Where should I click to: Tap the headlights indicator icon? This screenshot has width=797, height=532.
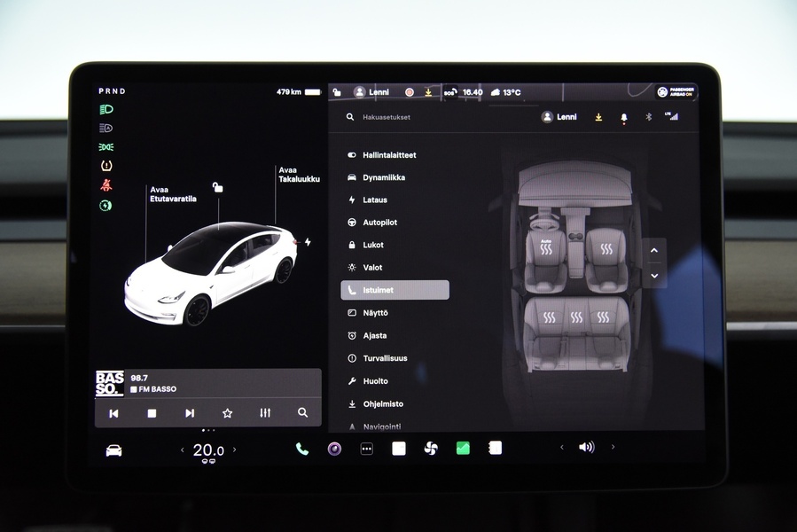coord(106,108)
